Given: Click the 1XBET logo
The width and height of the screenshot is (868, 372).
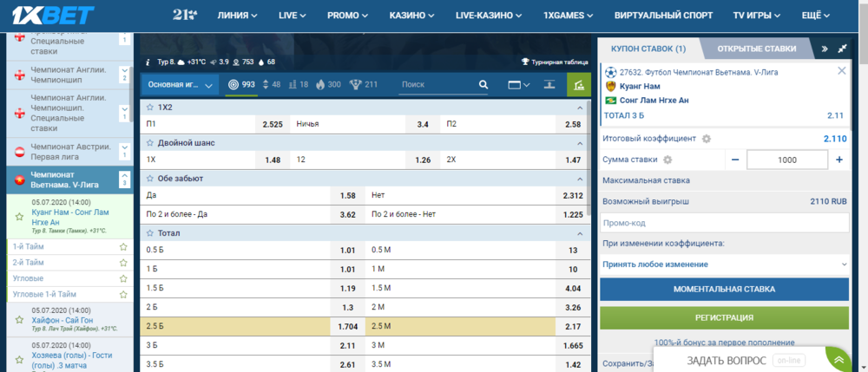Looking at the screenshot, I should coord(53,16).
